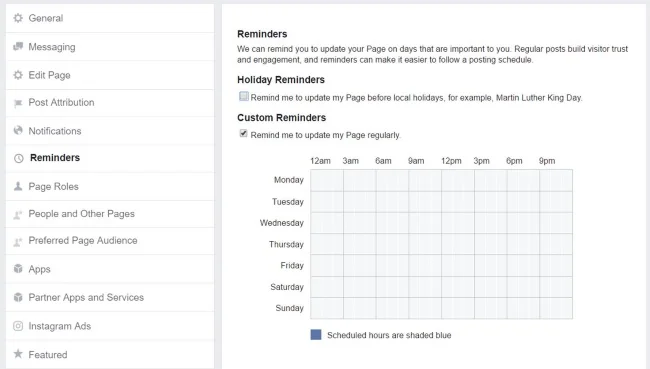Screen dimensions: 650x369
Task: Click the Messaging chat bubbles icon
Action: [18, 46]
